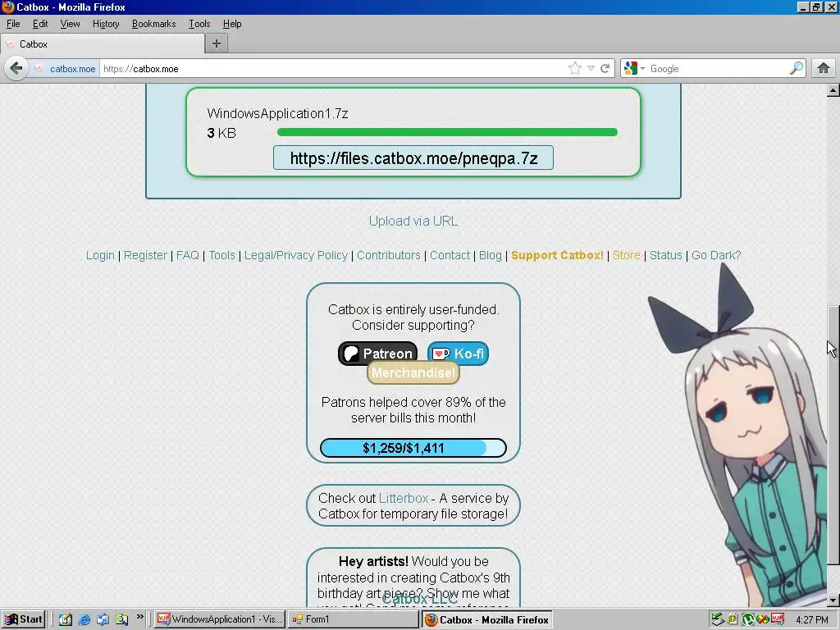The height and width of the screenshot is (630, 840).
Task: Open the FAQ link
Action: click(188, 256)
